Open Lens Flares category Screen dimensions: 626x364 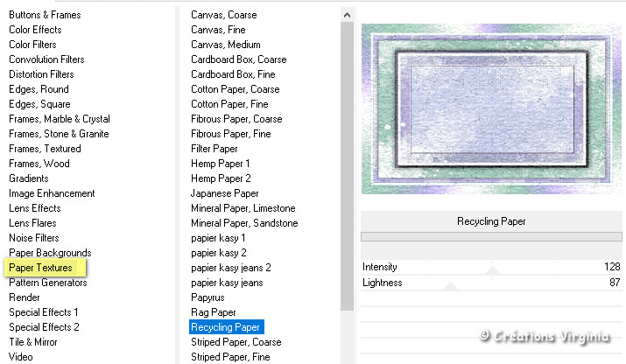click(x=32, y=223)
